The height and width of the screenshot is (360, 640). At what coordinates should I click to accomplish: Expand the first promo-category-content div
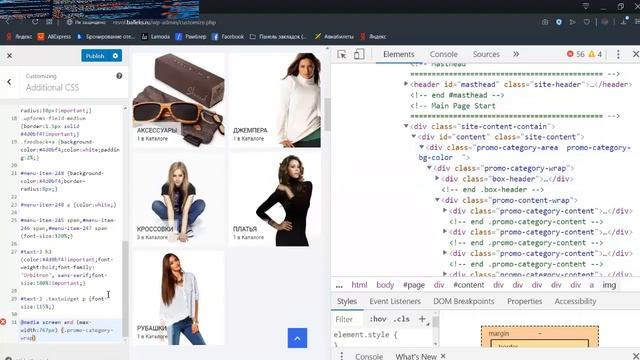tap(445, 210)
